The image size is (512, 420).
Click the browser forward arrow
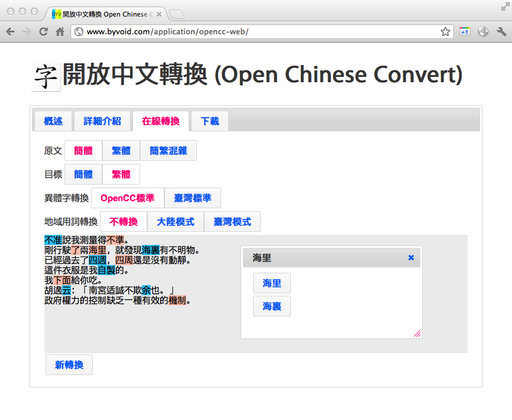click(27, 32)
